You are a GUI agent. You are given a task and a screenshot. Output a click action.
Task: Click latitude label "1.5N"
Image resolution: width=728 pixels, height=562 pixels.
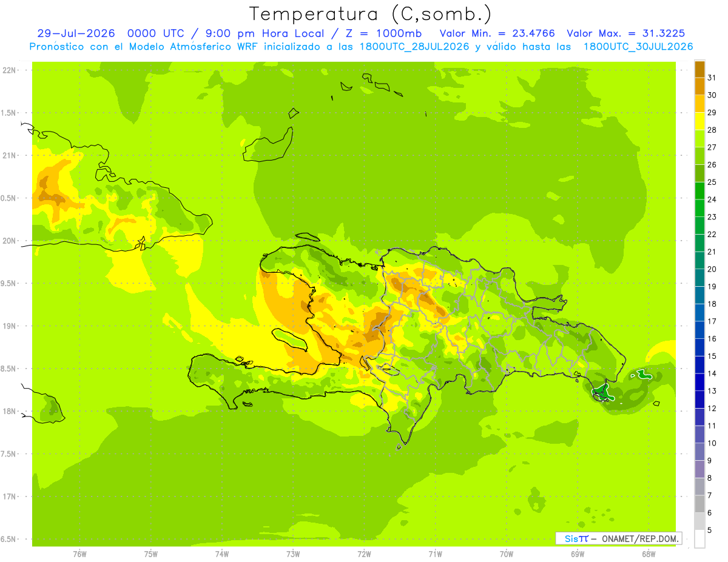tap(9, 113)
